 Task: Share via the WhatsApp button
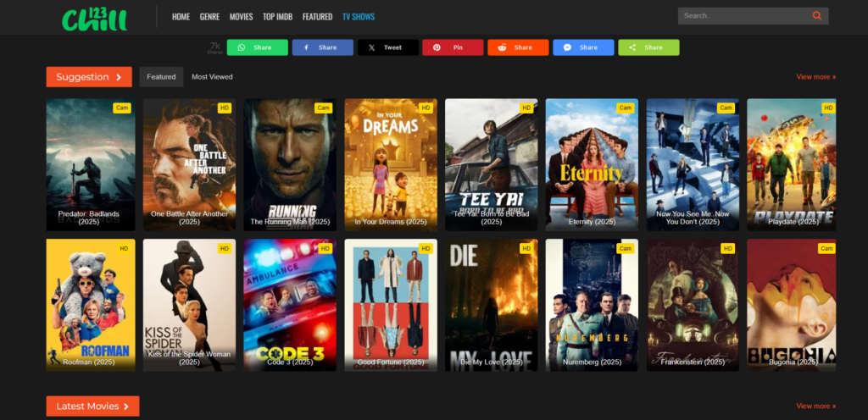point(258,47)
